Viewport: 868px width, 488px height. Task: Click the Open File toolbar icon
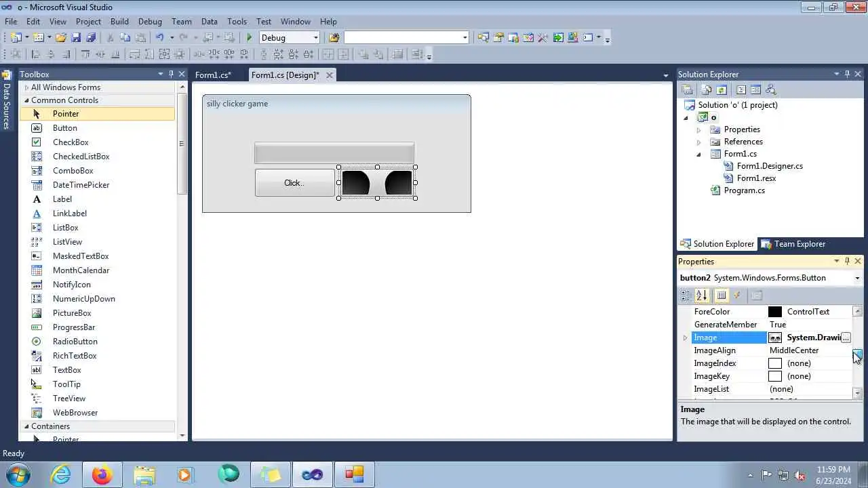tap(61, 38)
